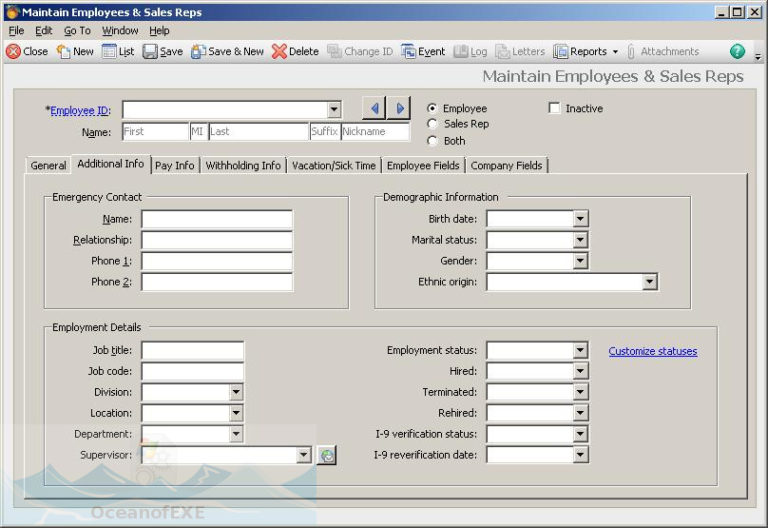
Task: Check the Inactive checkbox
Action: 554,108
